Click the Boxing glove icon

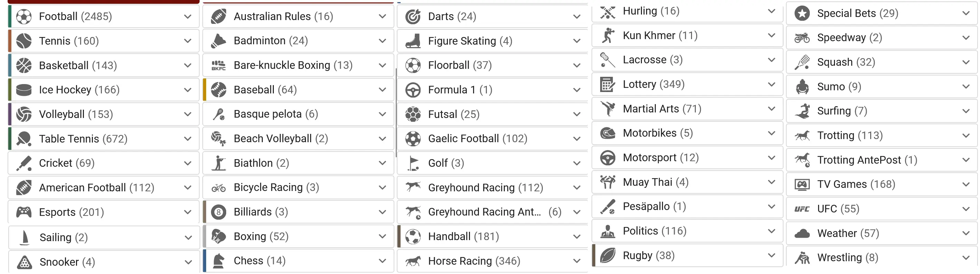click(x=218, y=236)
